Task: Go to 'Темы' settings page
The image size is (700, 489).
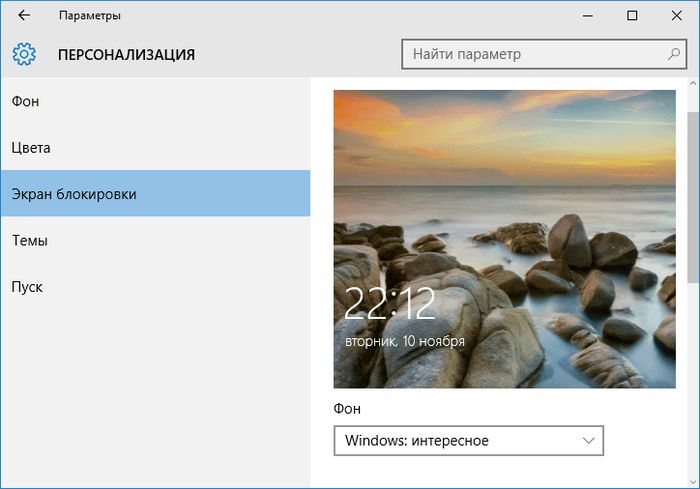Action: (x=30, y=241)
